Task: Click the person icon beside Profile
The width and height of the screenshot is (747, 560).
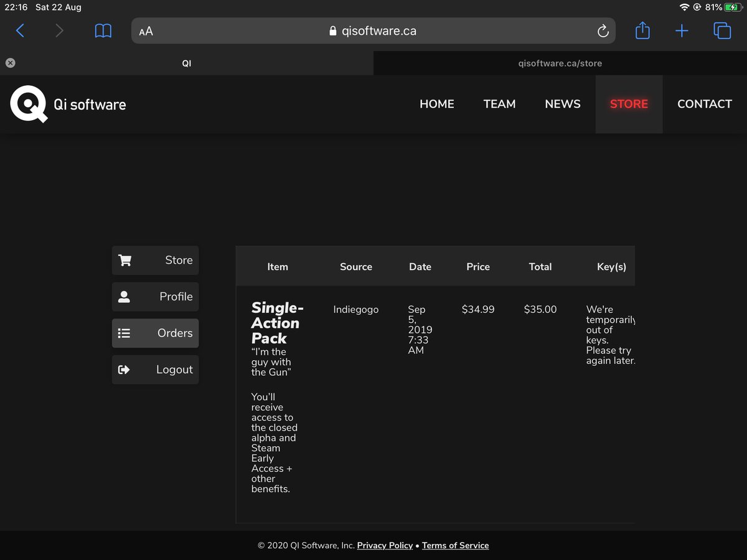Action: (x=124, y=297)
